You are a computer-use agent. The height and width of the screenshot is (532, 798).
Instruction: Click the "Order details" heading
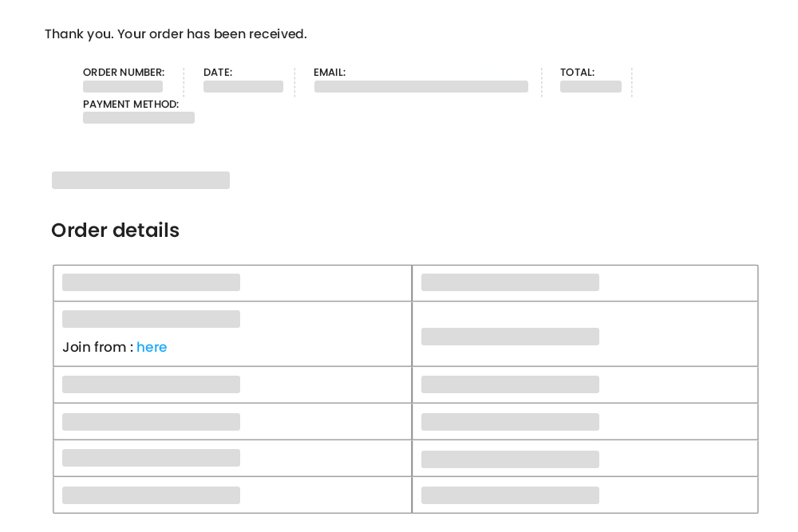tap(115, 231)
